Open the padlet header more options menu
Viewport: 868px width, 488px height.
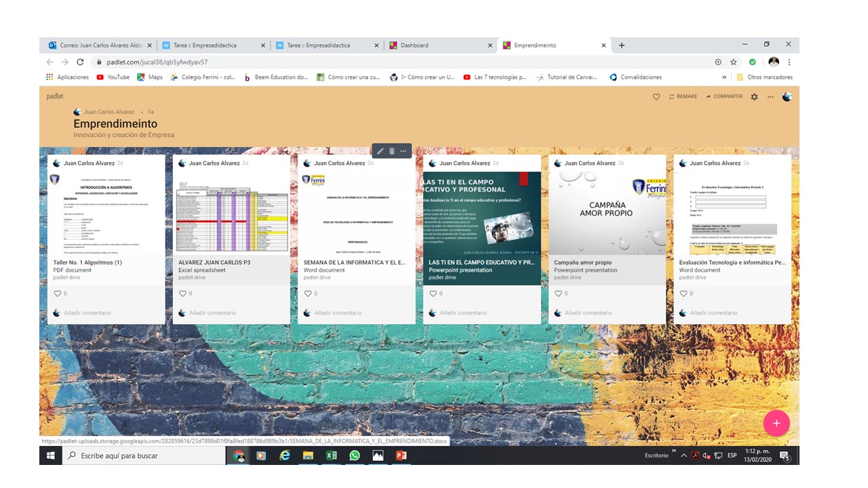coord(770,97)
